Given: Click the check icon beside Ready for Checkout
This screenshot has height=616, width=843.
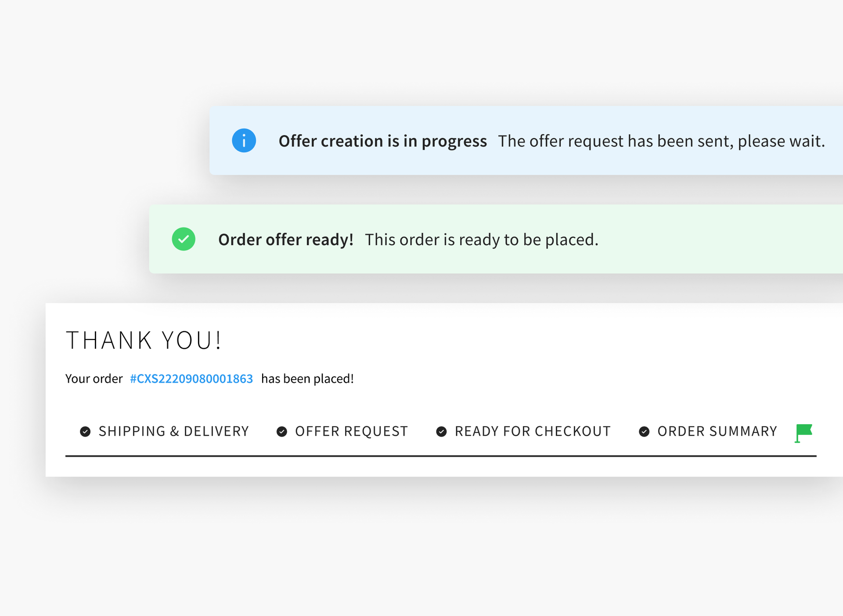Looking at the screenshot, I should (441, 432).
